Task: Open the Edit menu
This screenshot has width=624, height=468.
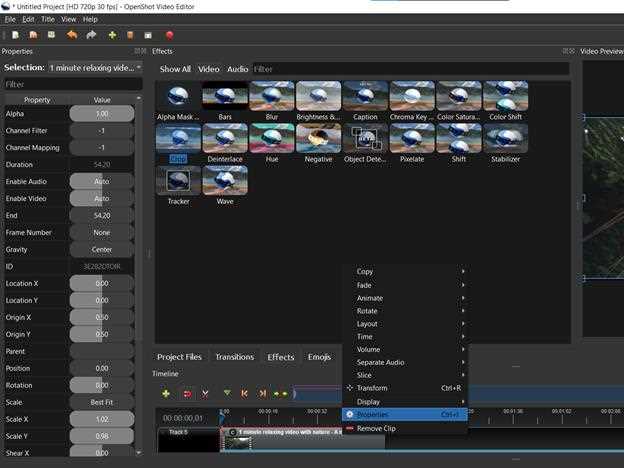Action: pyautogui.click(x=28, y=19)
